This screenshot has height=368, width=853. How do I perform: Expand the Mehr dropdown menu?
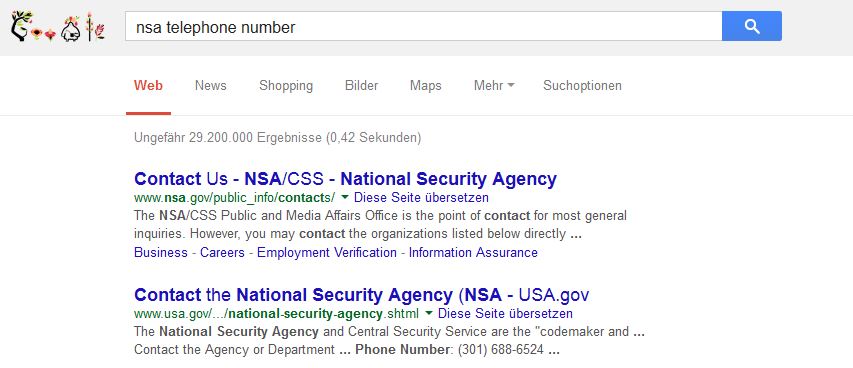(494, 85)
